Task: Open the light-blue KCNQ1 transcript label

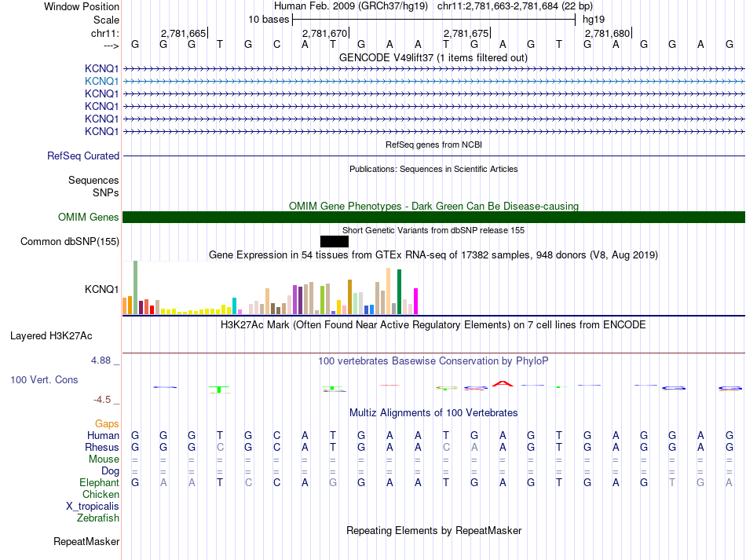Action: [x=101, y=81]
